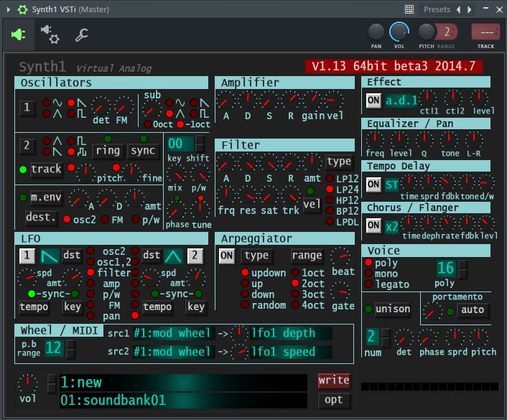Click the unison button
Image resolution: width=507 pixels, height=420 pixels.
coord(393,309)
